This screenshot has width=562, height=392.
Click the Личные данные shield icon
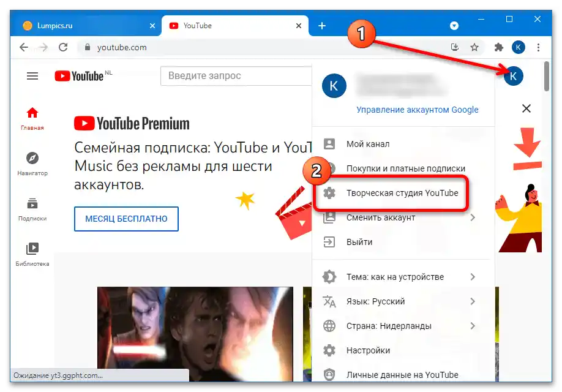coord(329,375)
